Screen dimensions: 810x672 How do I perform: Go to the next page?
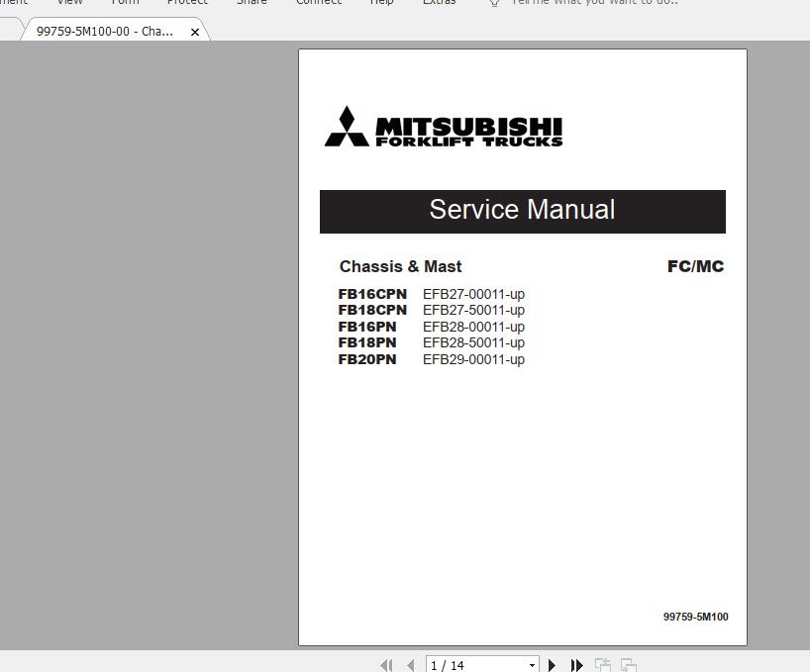(x=552, y=665)
